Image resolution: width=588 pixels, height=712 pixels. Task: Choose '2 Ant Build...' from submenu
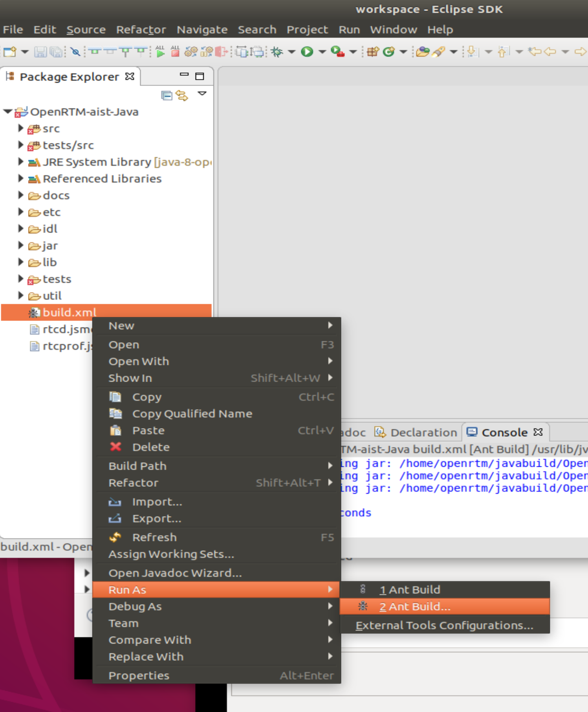pos(445,607)
